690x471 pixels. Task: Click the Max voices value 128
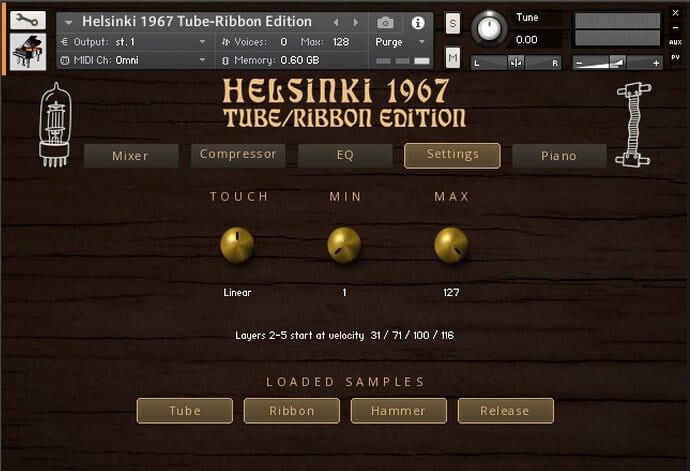coord(341,42)
